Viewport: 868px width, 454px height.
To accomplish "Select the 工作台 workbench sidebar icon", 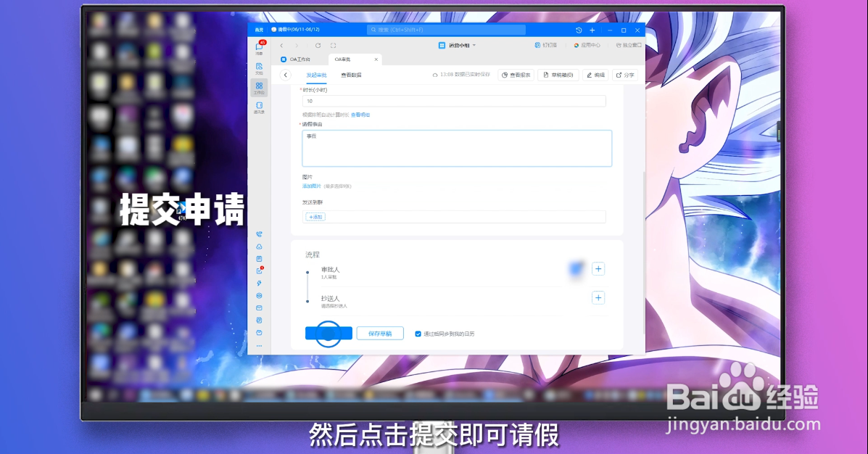I will [x=259, y=88].
